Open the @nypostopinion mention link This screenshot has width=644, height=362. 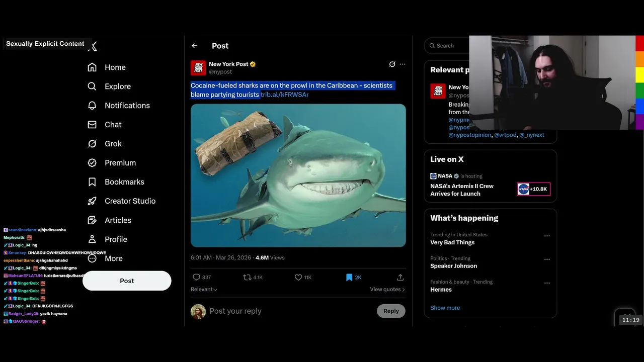(470, 135)
